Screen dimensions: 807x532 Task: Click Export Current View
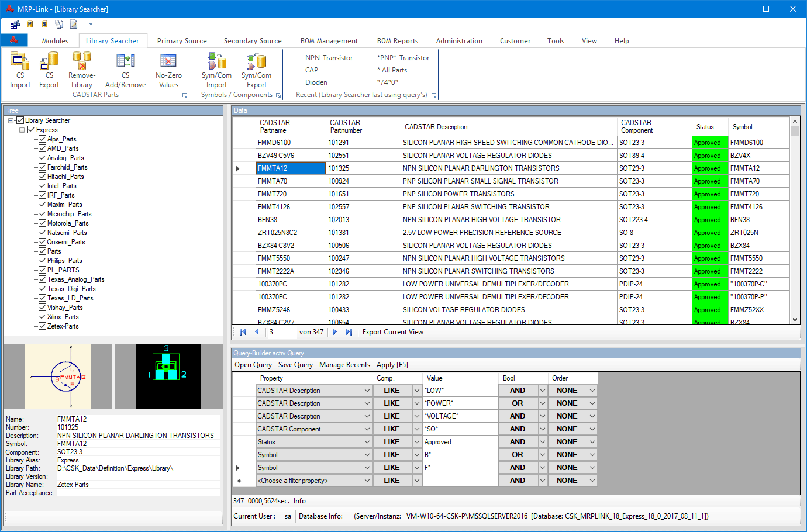coord(393,332)
